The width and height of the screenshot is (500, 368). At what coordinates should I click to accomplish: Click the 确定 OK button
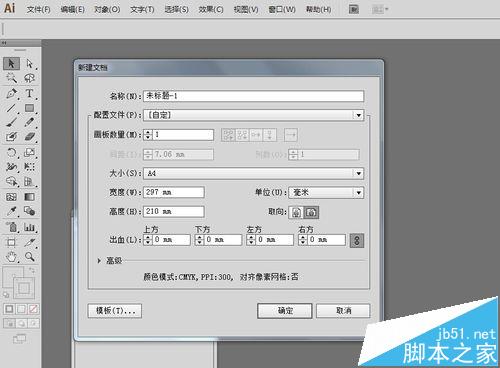click(x=285, y=311)
